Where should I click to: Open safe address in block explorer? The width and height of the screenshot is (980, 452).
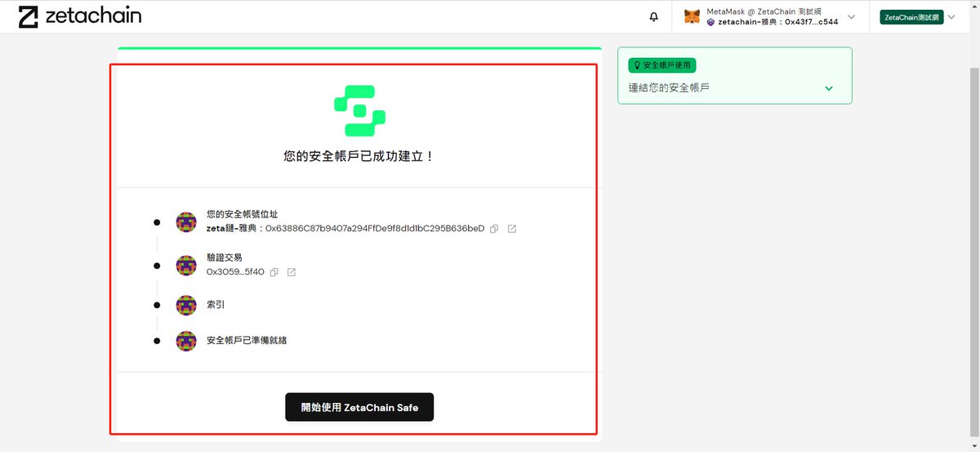[x=512, y=229]
